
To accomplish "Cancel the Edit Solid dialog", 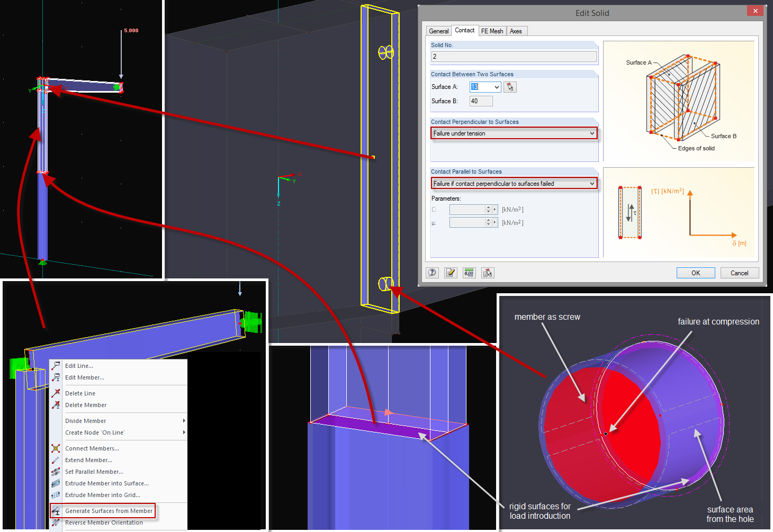I will point(739,273).
